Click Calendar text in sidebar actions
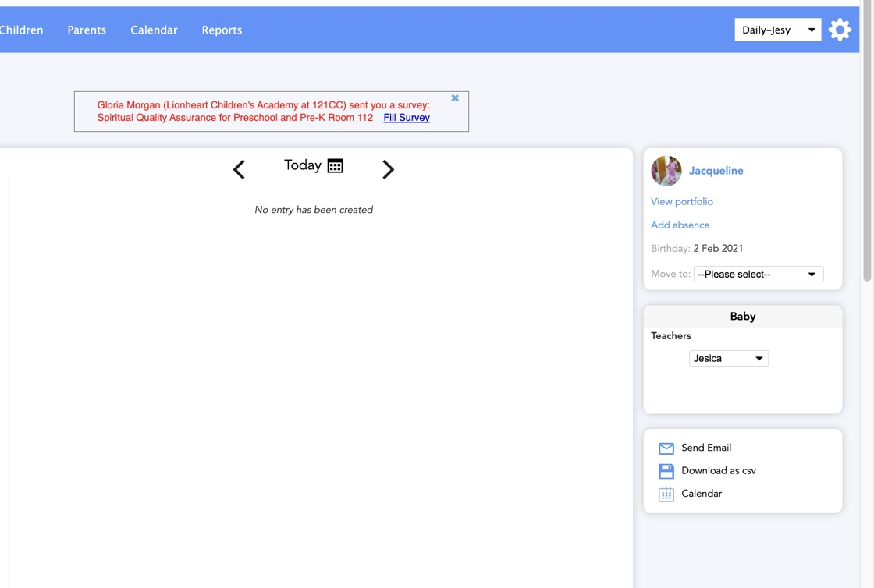This screenshot has height=588, width=874. [x=702, y=494]
